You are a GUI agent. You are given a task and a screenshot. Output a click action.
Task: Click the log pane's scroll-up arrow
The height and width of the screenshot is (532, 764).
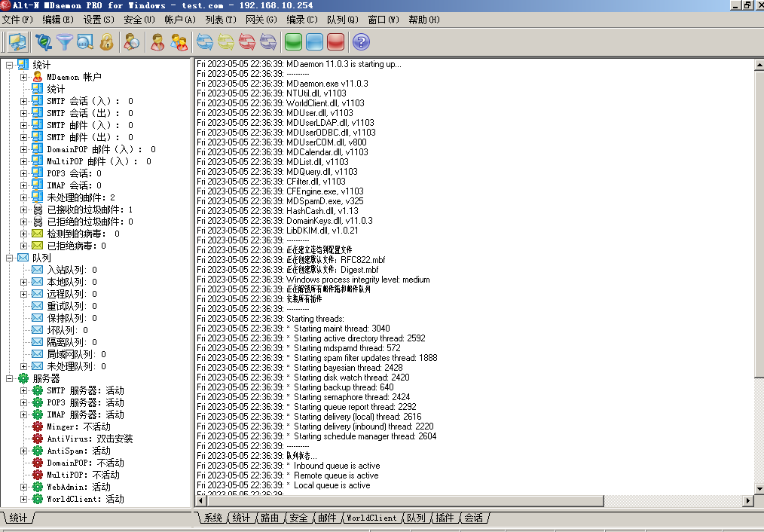(759, 64)
